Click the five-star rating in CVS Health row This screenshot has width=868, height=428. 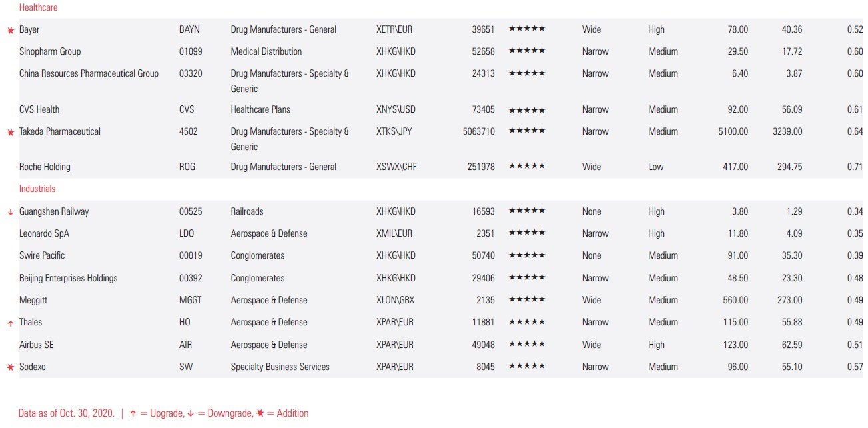tap(526, 109)
